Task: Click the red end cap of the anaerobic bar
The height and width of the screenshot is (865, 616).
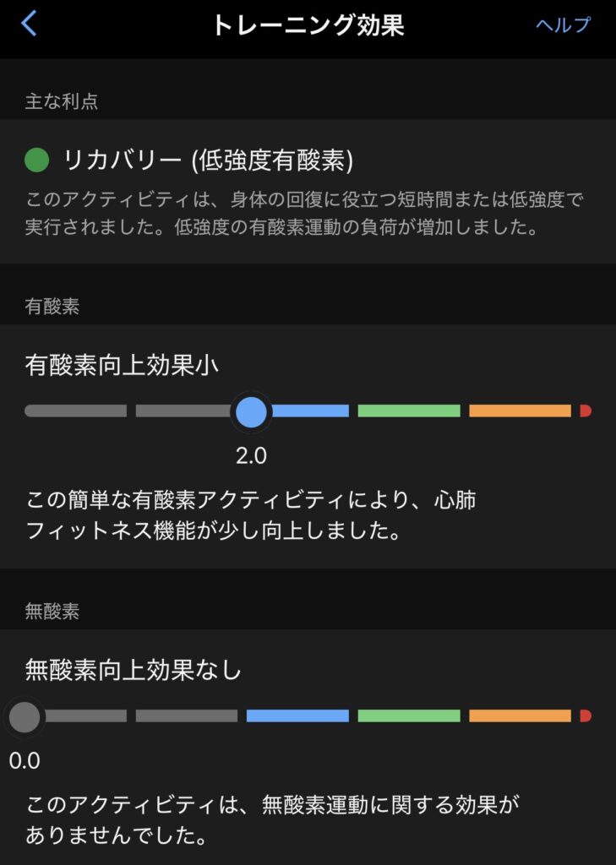Action: click(x=585, y=716)
